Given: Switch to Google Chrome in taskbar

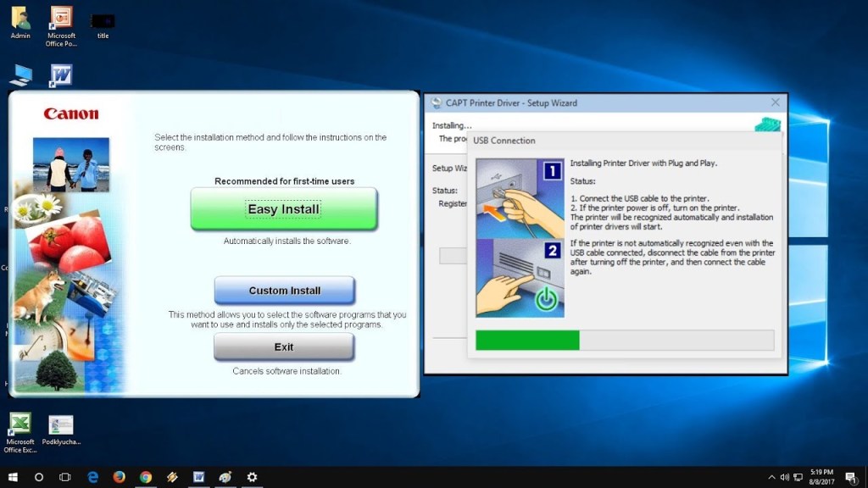Looking at the screenshot, I should coord(146,477).
